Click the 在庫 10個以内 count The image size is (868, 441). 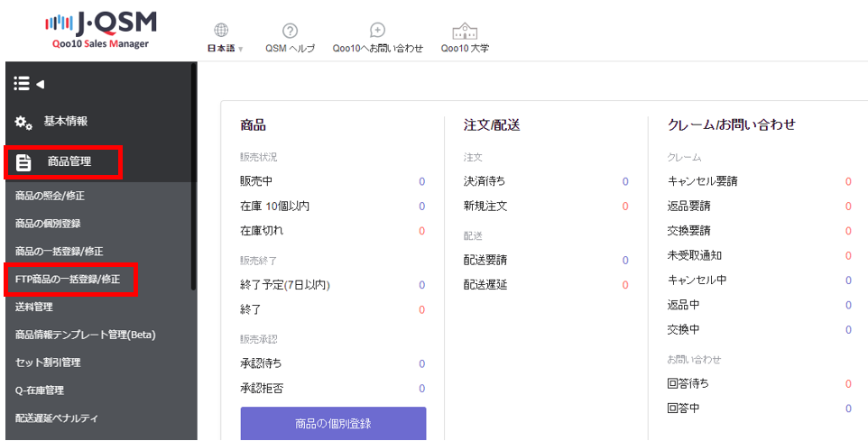click(x=422, y=207)
